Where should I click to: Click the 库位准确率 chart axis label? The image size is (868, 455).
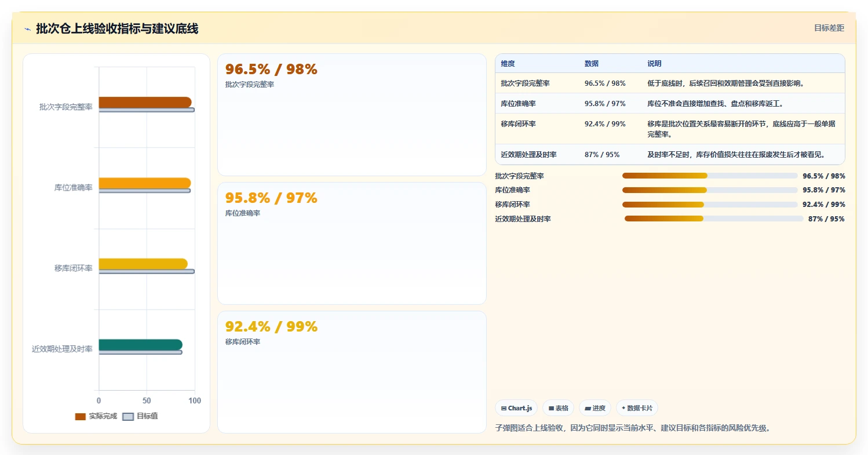pyautogui.click(x=73, y=188)
